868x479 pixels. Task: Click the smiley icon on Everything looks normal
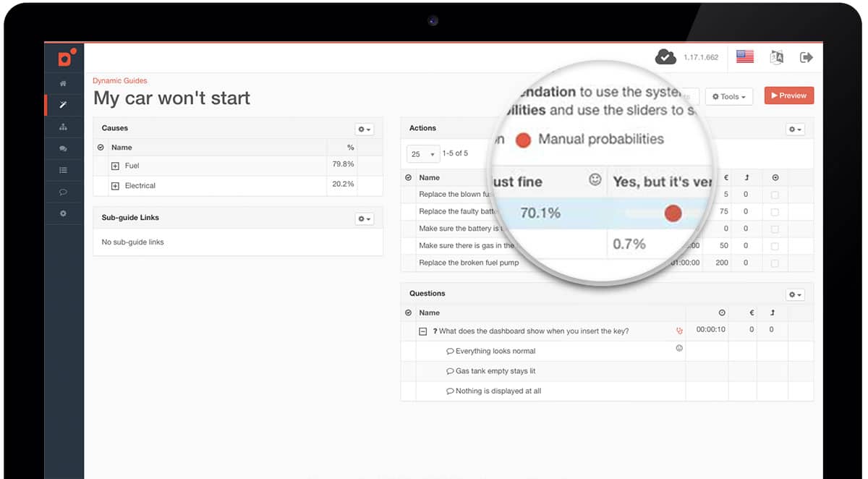click(679, 348)
